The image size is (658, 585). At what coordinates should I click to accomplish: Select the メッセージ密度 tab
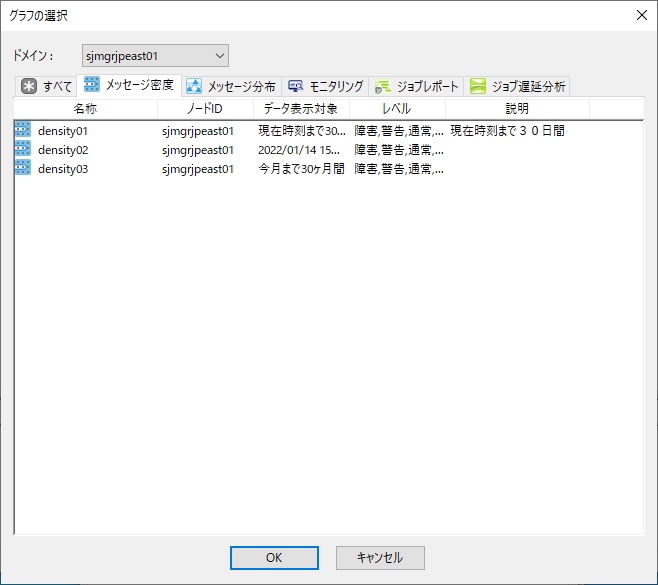[x=129, y=85]
